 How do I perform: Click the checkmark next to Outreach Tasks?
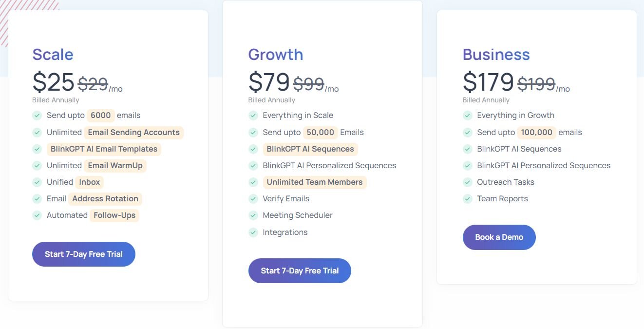click(x=467, y=182)
